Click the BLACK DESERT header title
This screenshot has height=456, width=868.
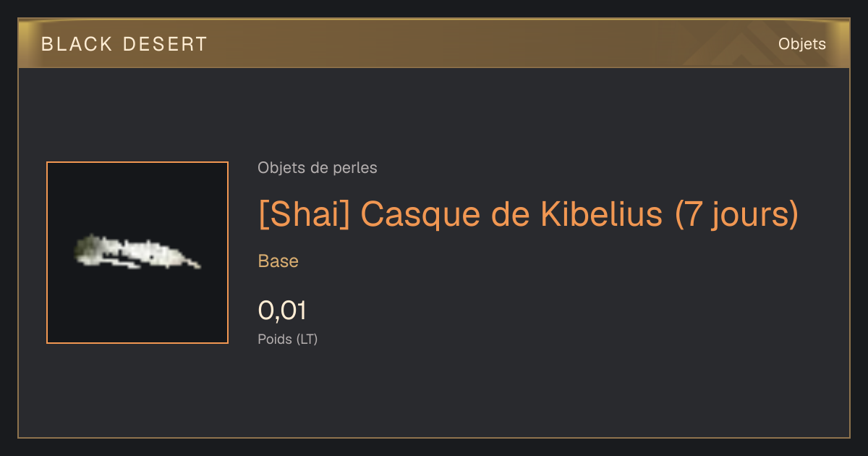[x=124, y=44]
